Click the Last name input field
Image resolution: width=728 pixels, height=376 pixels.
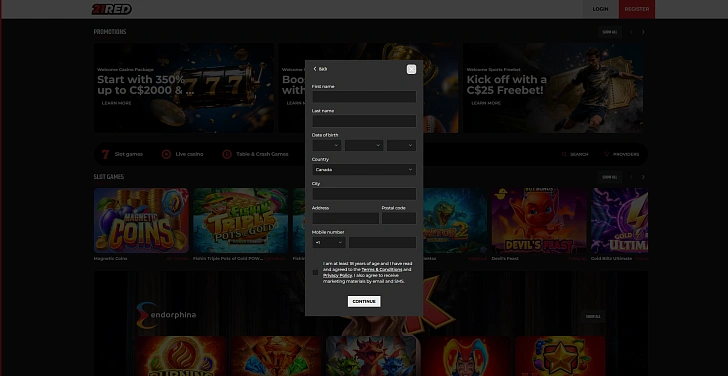364,121
